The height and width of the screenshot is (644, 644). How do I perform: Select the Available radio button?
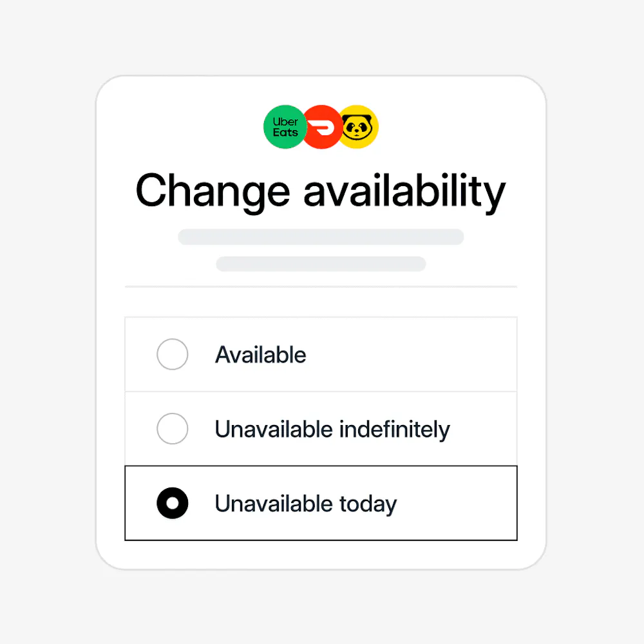pyautogui.click(x=173, y=354)
